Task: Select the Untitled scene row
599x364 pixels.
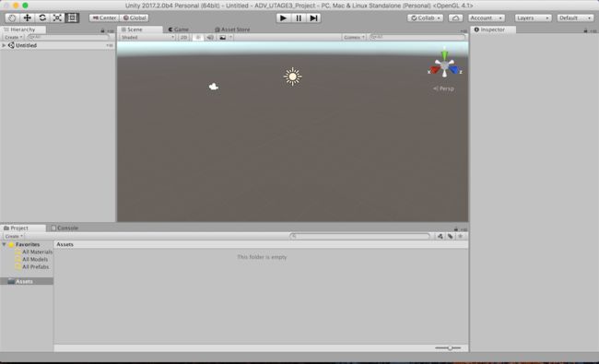Action: (58, 45)
